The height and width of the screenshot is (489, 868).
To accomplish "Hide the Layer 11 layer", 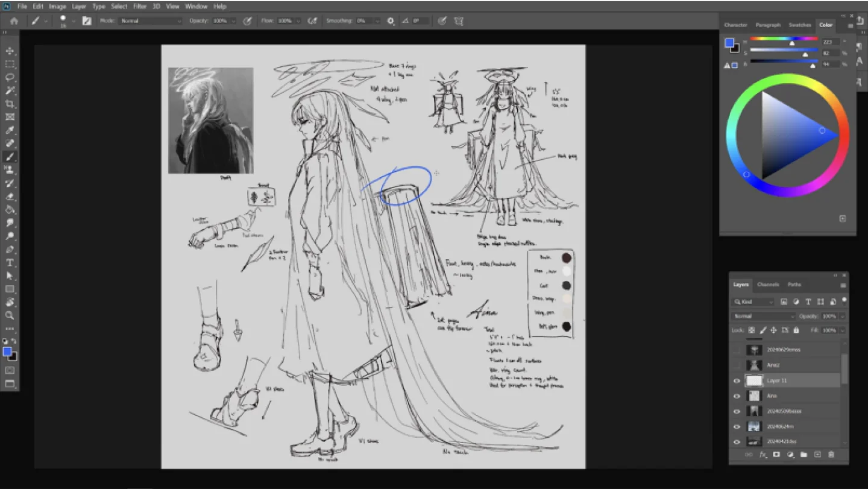I will tap(737, 380).
